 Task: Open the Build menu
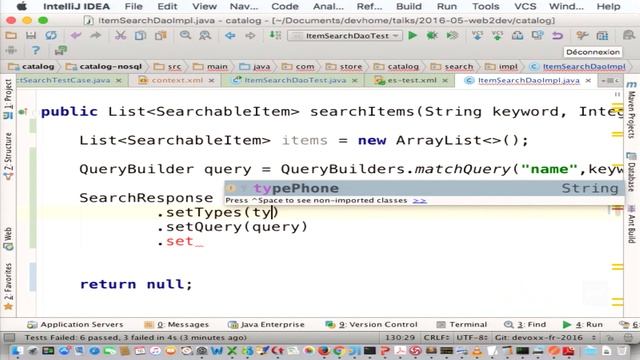click(x=409, y=7)
